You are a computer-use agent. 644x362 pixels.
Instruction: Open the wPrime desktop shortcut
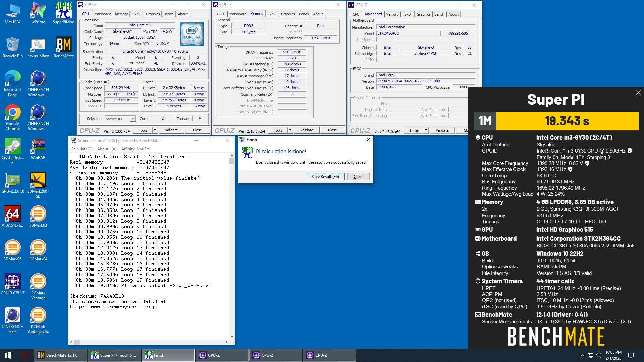click(38, 13)
